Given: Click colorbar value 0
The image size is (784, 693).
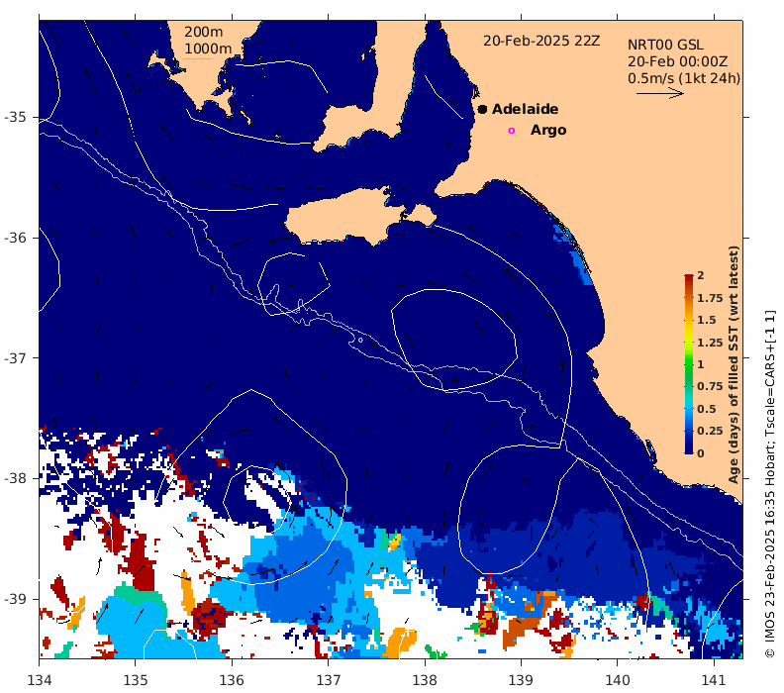Looking at the screenshot, I should click(701, 453).
